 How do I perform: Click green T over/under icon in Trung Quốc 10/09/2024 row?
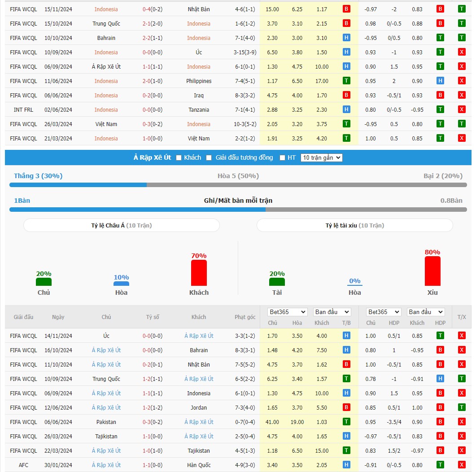(462, 379)
